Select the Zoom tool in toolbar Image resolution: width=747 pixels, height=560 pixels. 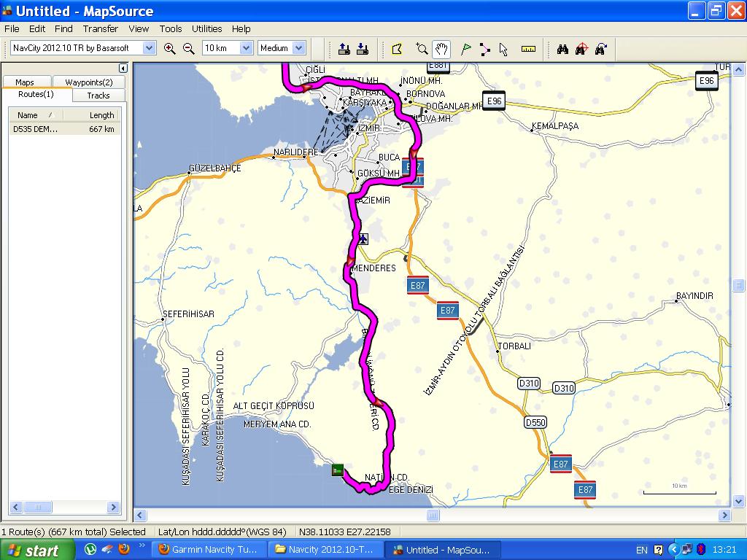pyautogui.click(x=421, y=49)
